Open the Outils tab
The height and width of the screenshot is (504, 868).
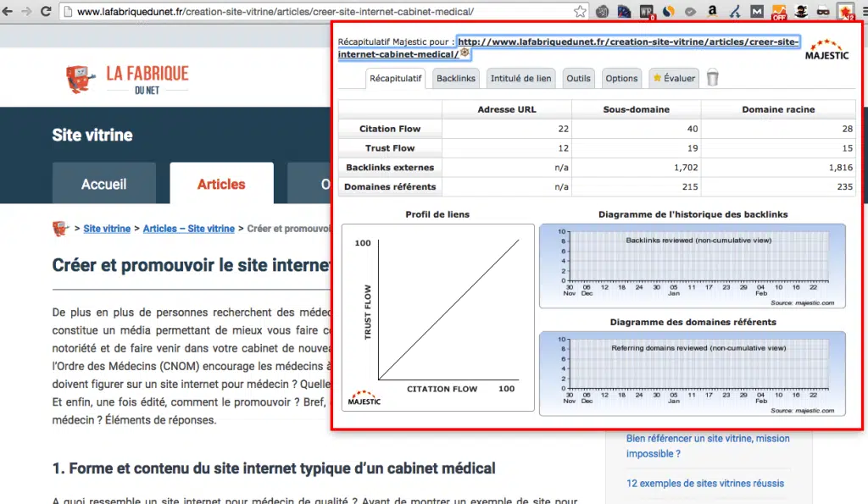[578, 78]
